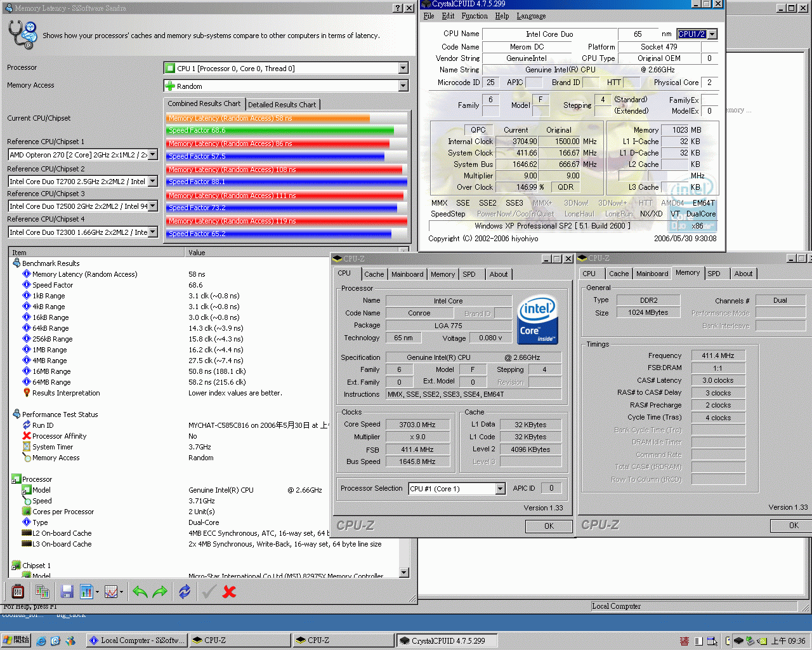
Task: Switch to the Detailed Results Chart tab
Action: click(282, 104)
